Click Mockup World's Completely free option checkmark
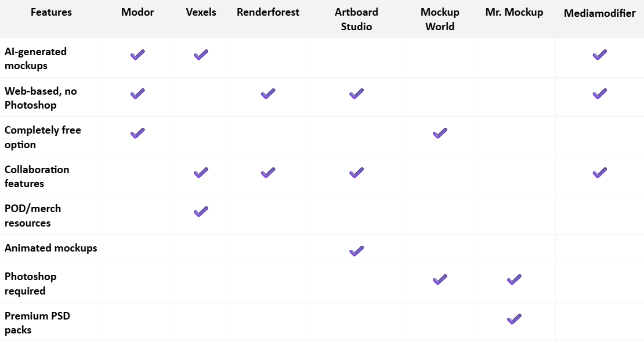This screenshot has width=644, height=341. (x=440, y=133)
